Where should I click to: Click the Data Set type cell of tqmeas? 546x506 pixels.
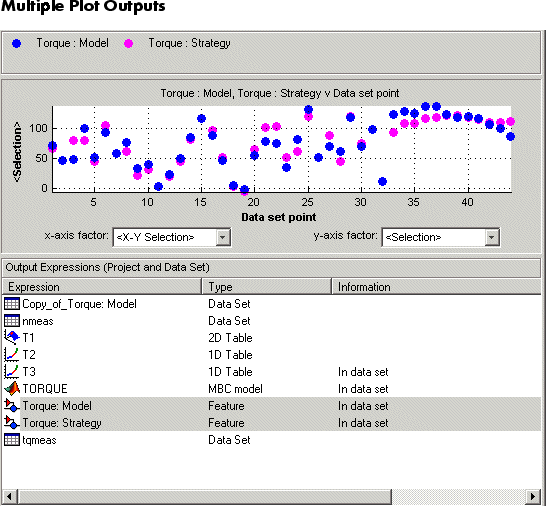[229, 440]
